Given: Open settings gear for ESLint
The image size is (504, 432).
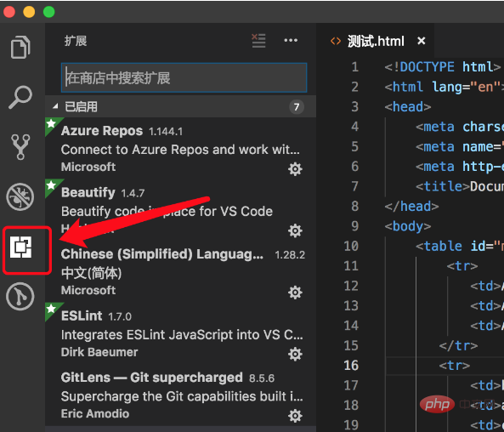Looking at the screenshot, I should coord(295,354).
